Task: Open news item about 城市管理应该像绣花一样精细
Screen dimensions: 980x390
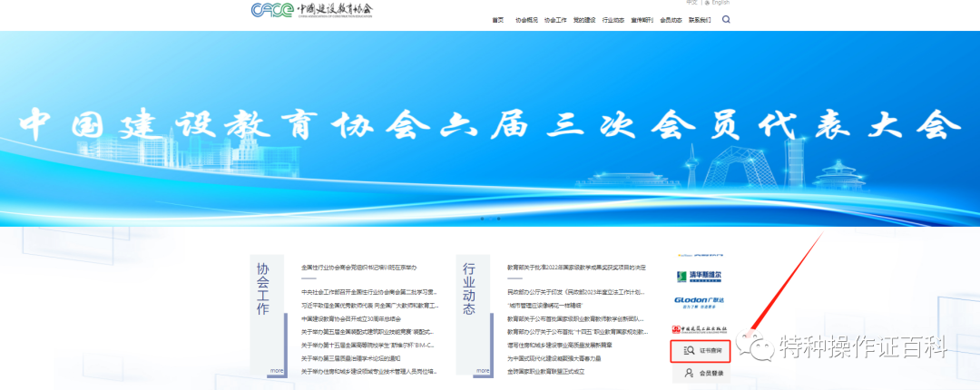Action: tap(545, 305)
